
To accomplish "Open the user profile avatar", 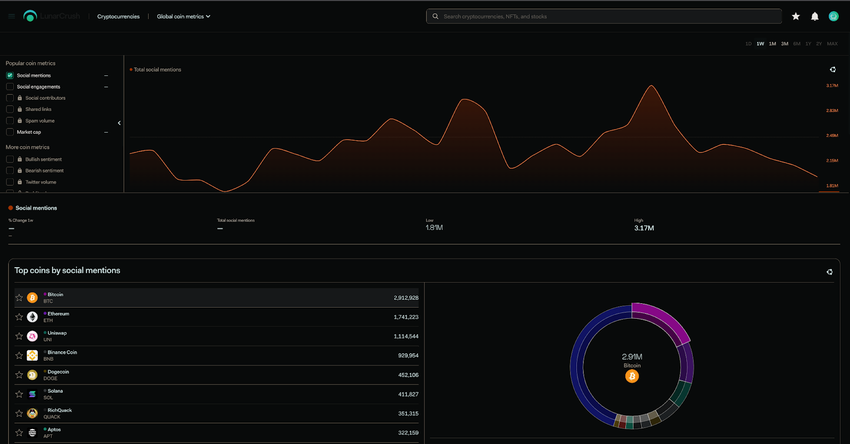I will coord(833,16).
